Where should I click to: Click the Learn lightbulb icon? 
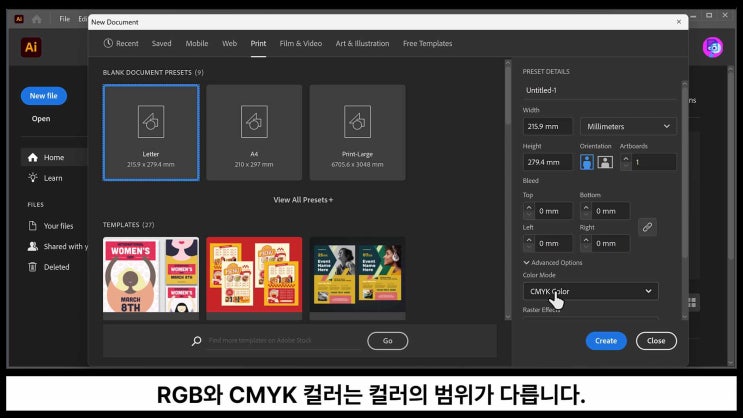[x=33, y=178]
